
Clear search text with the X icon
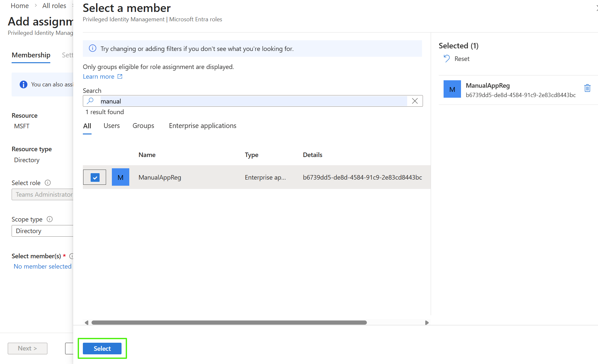415,101
